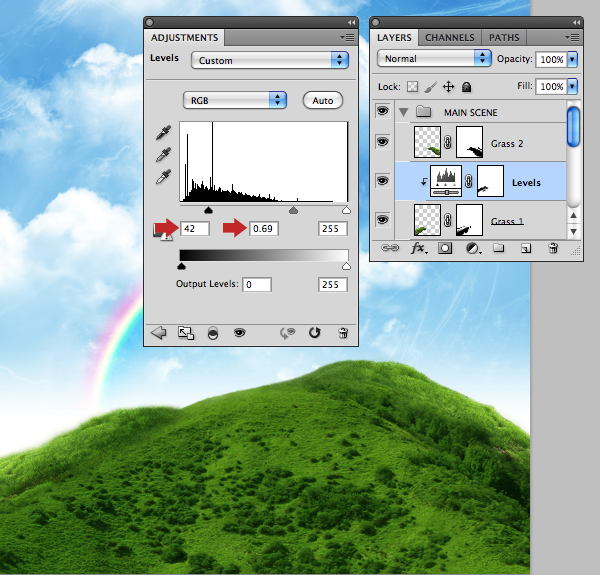
Task: Click the input highlight white slider handle
Action: coord(346,210)
